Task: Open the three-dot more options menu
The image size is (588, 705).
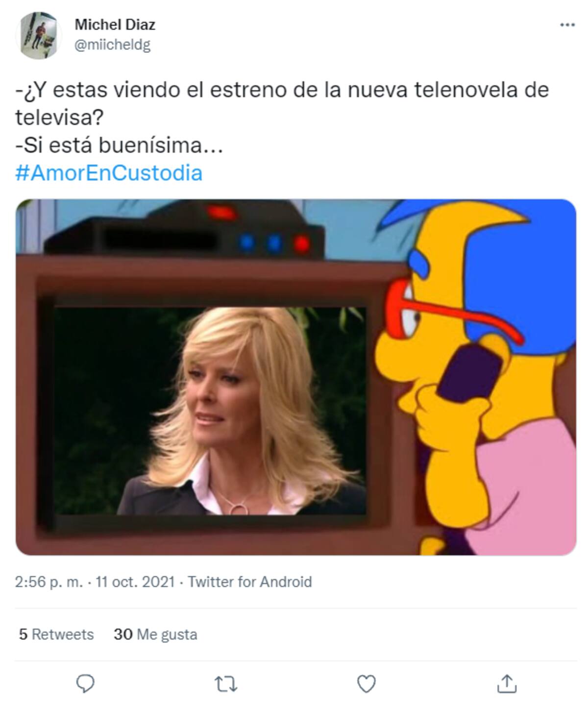Action: pyautogui.click(x=567, y=25)
